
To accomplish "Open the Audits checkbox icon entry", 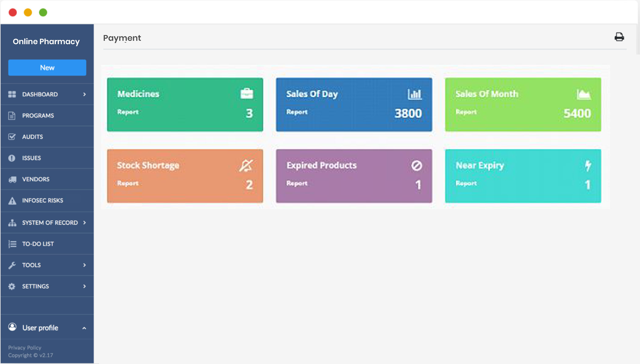I will coord(12,137).
